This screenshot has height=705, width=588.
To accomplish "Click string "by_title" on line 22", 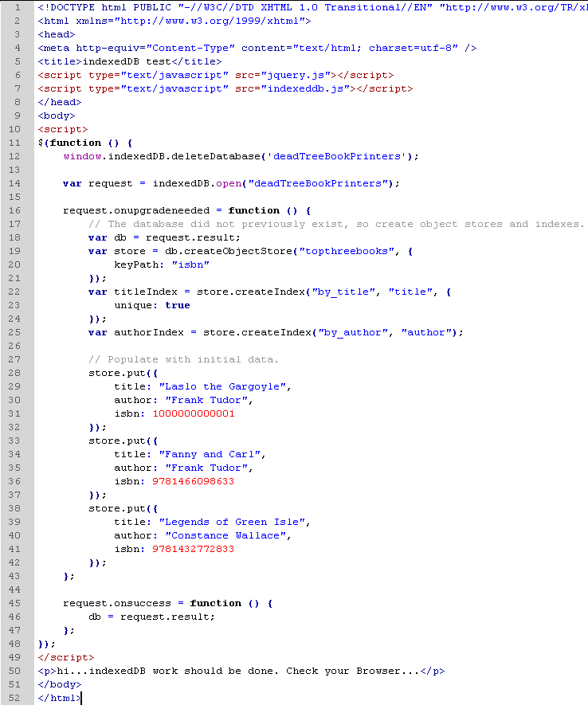I will click(x=343, y=292).
